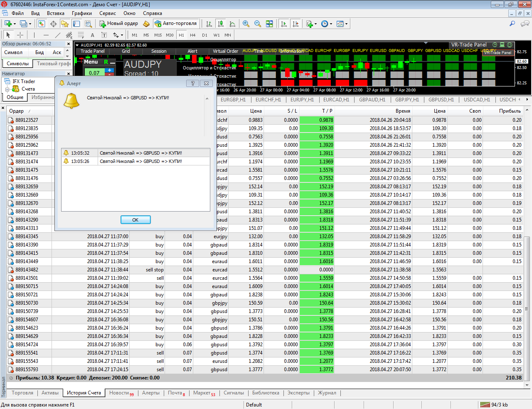The image size is (532, 409).
Task: Select the cursor arrow tool
Action: coord(8,35)
